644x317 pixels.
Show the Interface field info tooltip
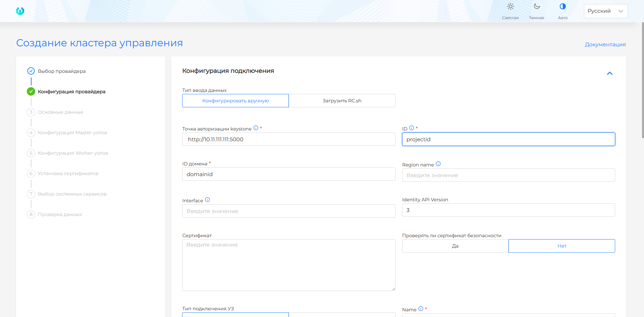click(x=208, y=199)
